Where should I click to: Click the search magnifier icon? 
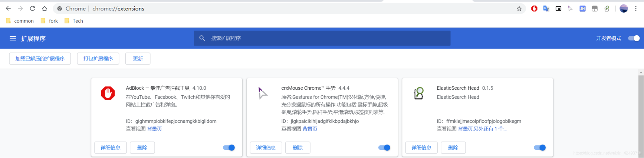[202, 38]
